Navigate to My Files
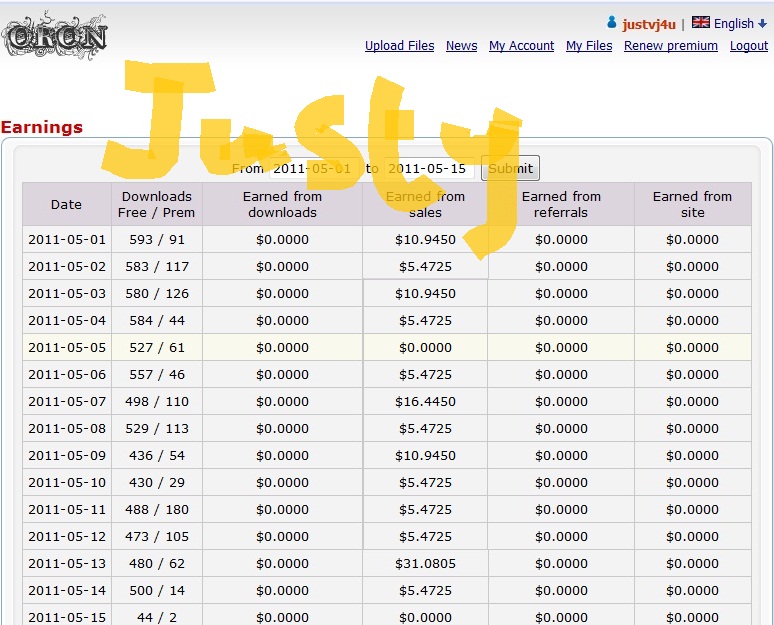 pyautogui.click(x=589, y=46)
